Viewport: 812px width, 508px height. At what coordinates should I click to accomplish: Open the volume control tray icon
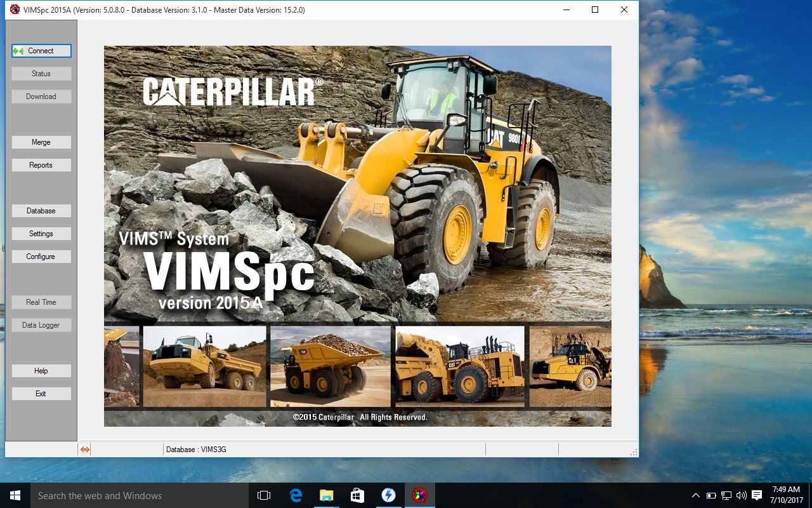[741, 495]
